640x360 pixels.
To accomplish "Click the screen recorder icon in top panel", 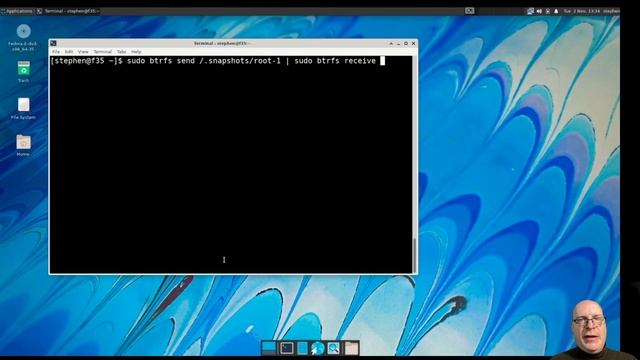I will 470,11.
